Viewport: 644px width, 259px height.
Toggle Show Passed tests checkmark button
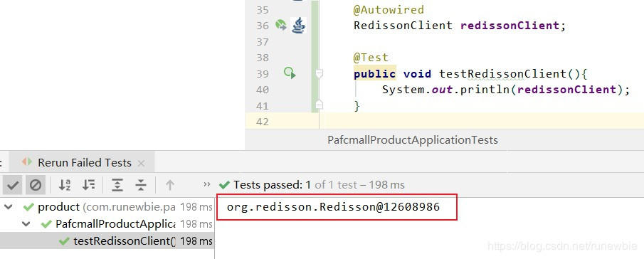(x=12, y=185)
